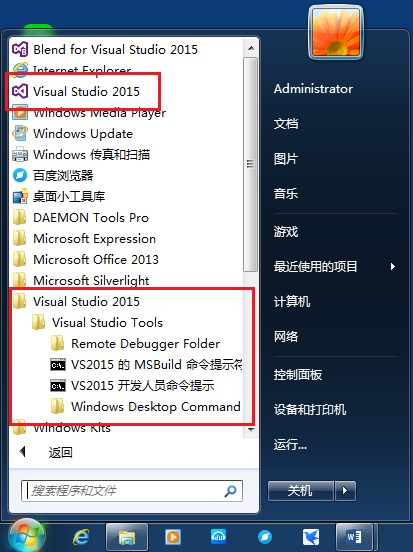Image resolution: width=413 pixels, height=552 pixels.
Task: Open 音乐 in the right pane
Action: 286,193
